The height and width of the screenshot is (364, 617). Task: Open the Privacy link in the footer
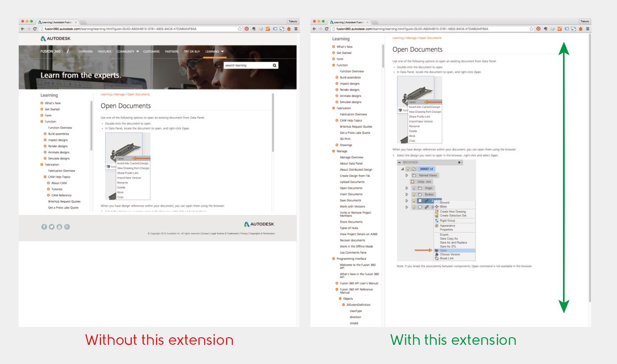tap(244, 233)
